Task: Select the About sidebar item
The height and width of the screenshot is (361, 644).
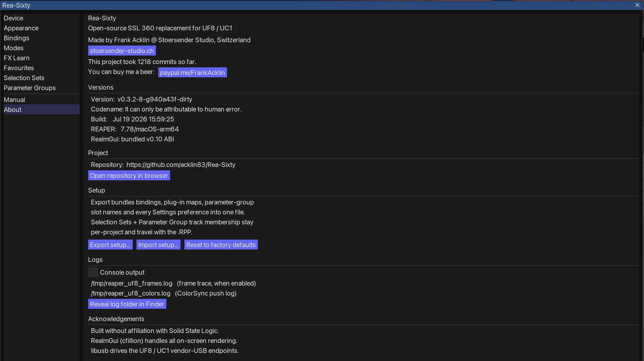Action: click(41, 110)
